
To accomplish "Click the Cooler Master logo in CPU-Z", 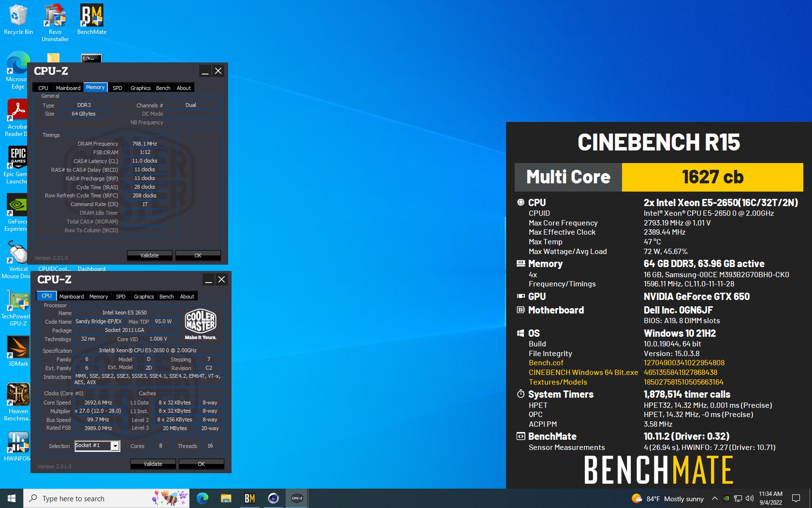I will coord(201,324).
